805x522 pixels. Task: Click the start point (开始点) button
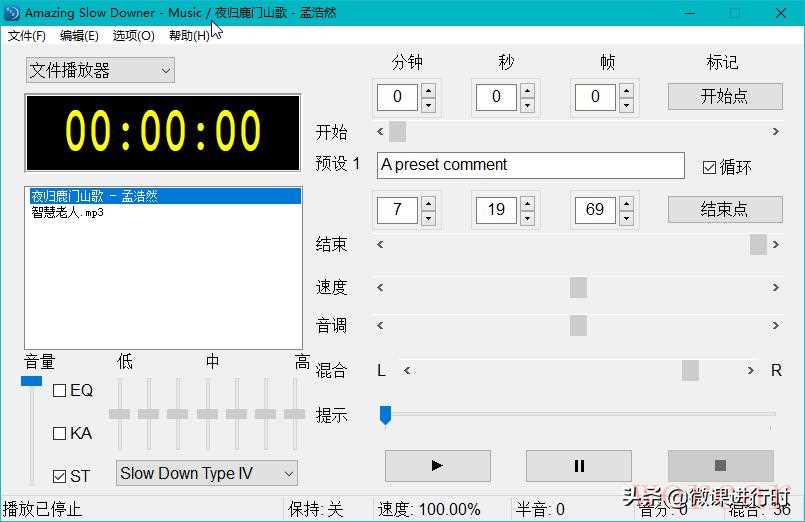(724, 97)
